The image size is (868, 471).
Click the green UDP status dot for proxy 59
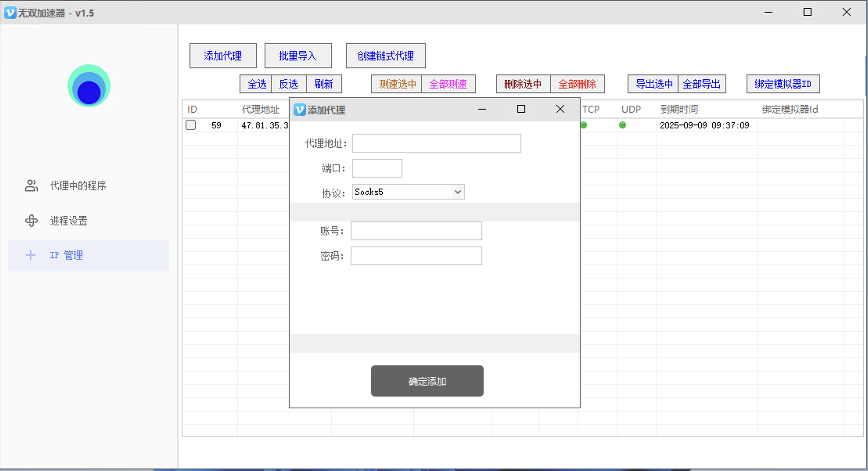(x=622, y=125)
